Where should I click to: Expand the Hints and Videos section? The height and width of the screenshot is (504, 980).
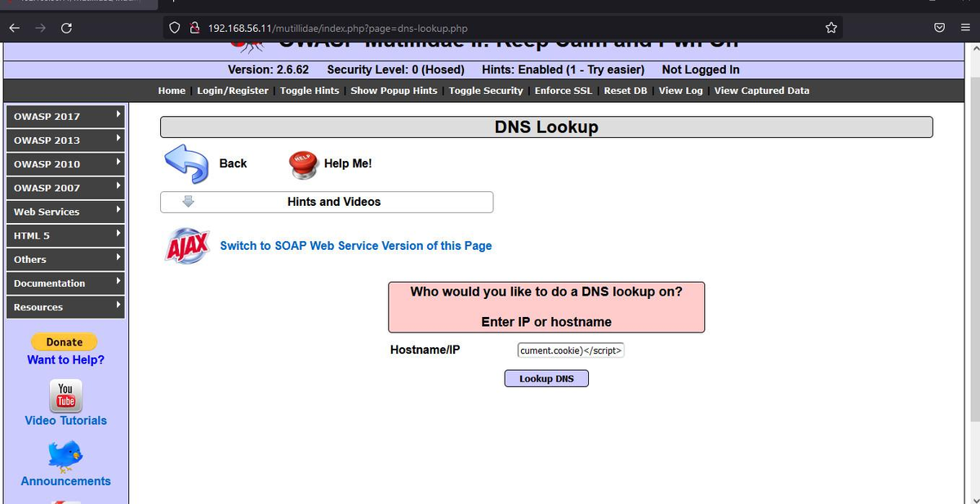tap(327, 202)
